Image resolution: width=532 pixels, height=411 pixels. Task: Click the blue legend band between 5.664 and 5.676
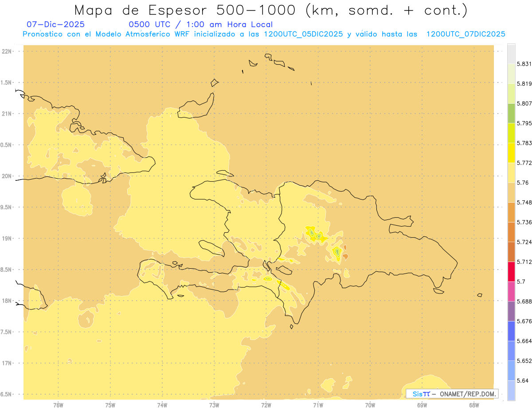[x=511, y=331]
